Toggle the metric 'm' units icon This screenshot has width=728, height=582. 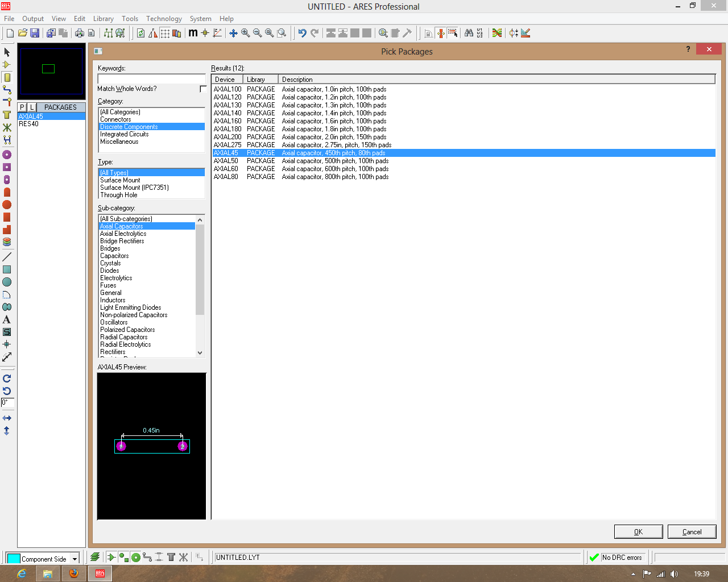click(x=193, y=33)
